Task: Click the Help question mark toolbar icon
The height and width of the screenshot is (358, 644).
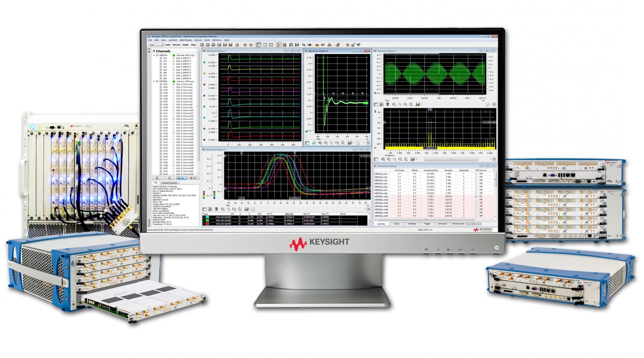Action: pos(347,45)
